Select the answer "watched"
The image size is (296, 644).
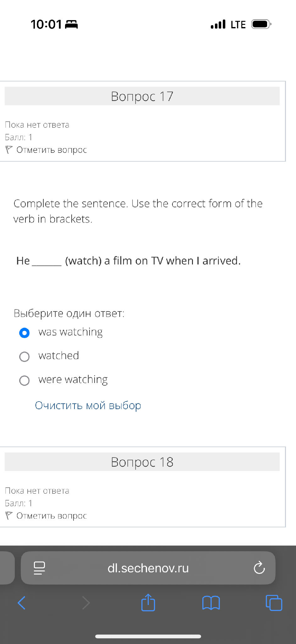[24, 357]
